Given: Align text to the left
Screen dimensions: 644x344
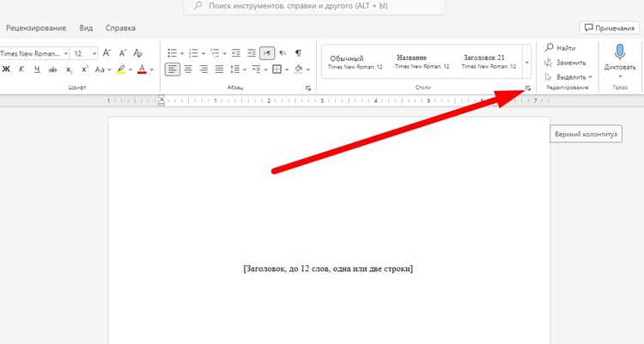Looking at the screenshot, I should tap(173, 69).
